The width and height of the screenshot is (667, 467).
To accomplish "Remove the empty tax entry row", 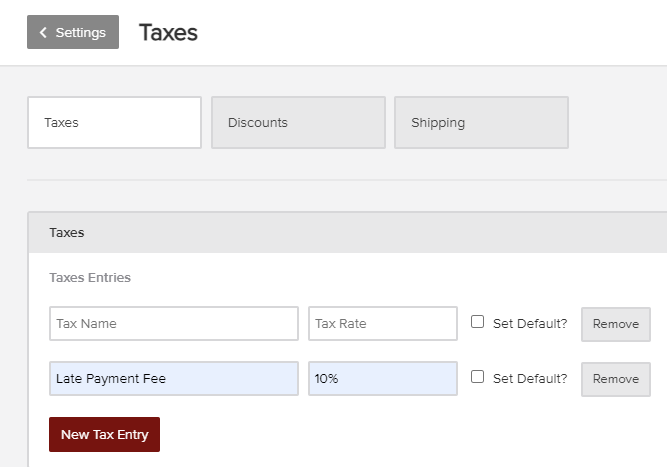I will (x=615, y=324).
